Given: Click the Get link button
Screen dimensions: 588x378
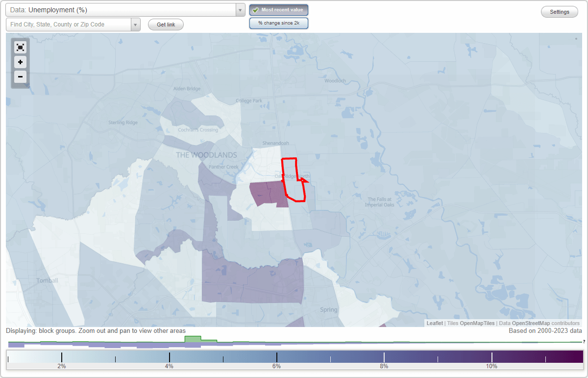Looking at the screenshot, I should pyautogui.click(x=166, y=25).
